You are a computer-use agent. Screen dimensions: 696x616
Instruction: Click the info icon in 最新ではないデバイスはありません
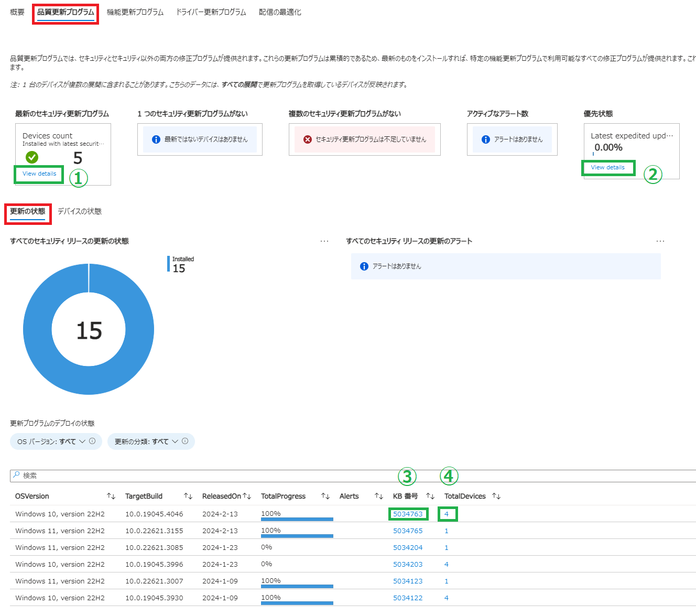coord(156,139)
